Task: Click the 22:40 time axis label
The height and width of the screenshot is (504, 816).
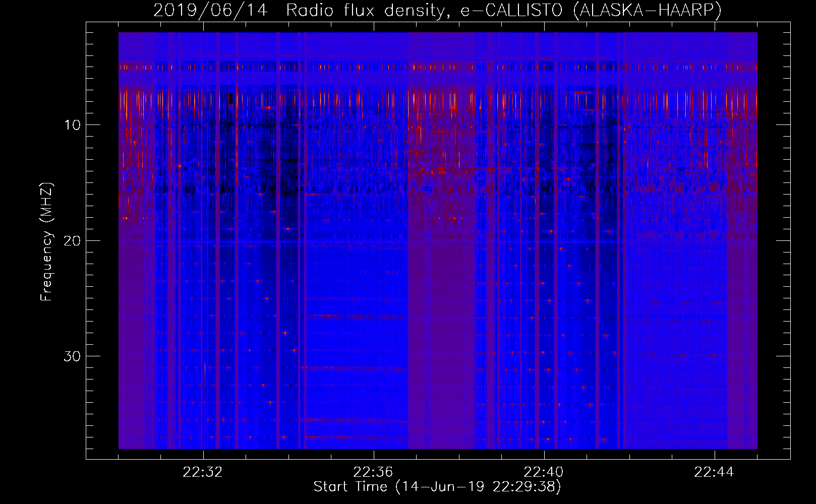Action: tap(544, 472)
